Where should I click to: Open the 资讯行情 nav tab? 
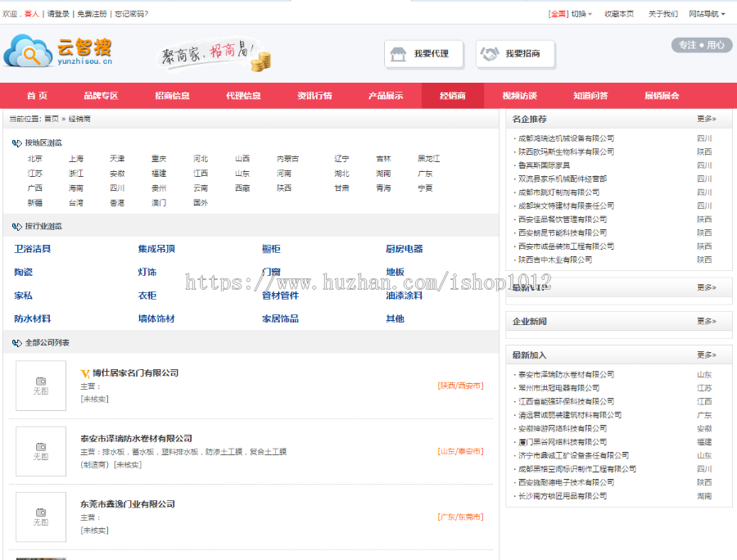click(x=315, y=96)
